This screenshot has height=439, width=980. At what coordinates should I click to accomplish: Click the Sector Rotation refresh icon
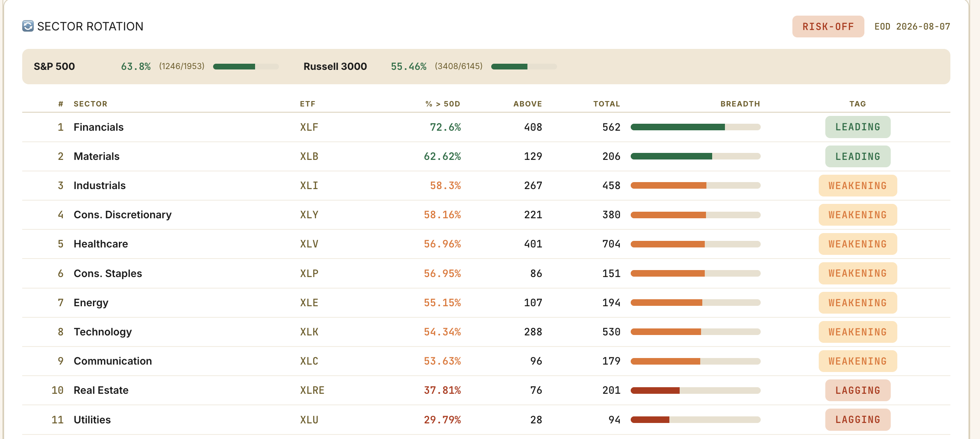coord(28,26)
